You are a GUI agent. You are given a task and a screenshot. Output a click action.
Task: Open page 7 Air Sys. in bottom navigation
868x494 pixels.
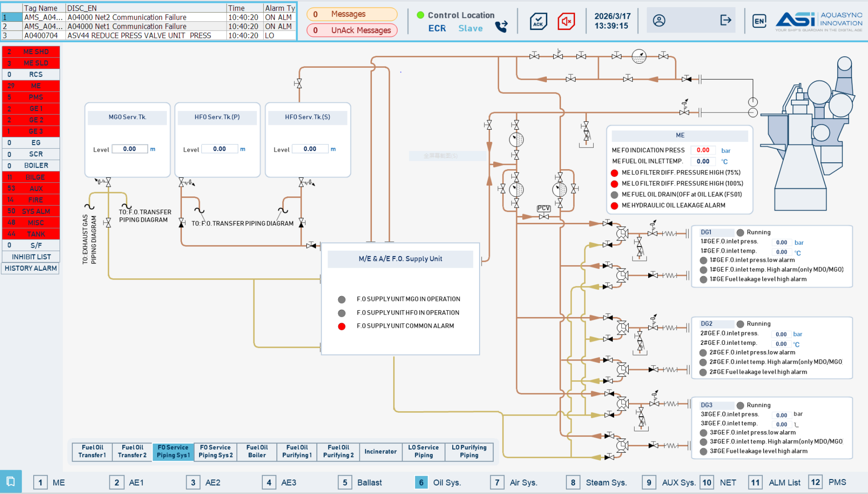click(514, 482)
